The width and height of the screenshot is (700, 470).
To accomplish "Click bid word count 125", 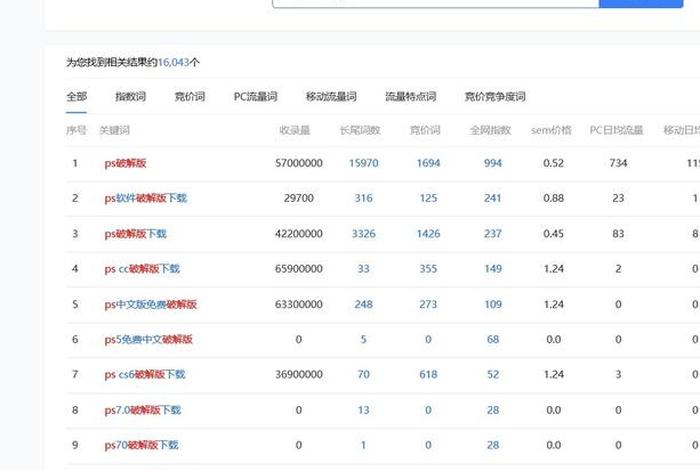I will coord(428,198).
